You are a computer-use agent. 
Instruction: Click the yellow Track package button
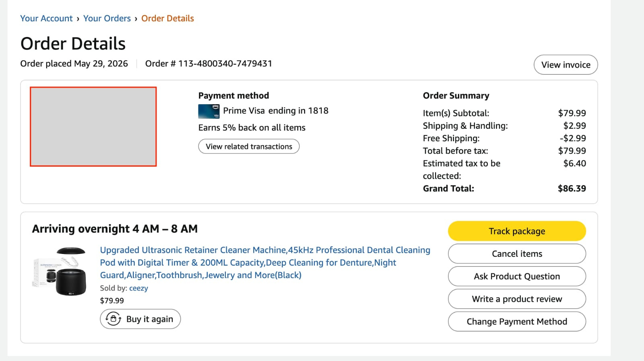pyautogui.click(x=517, y=231)
